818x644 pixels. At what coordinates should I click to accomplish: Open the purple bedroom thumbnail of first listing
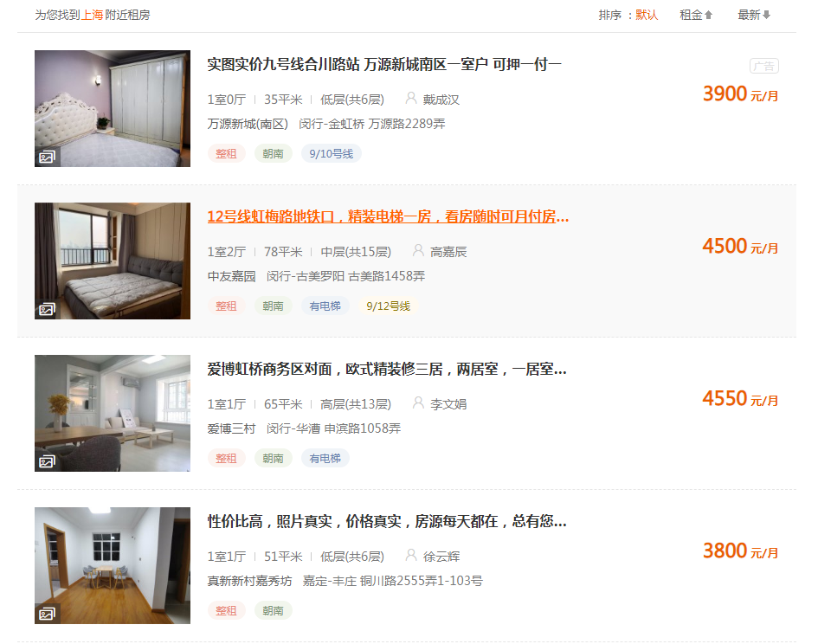coord(113,108)
